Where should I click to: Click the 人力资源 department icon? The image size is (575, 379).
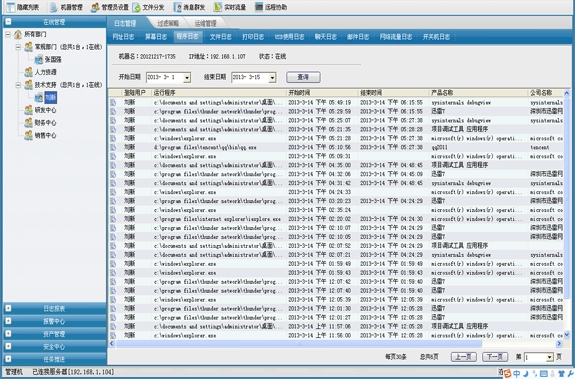(28, 72)
